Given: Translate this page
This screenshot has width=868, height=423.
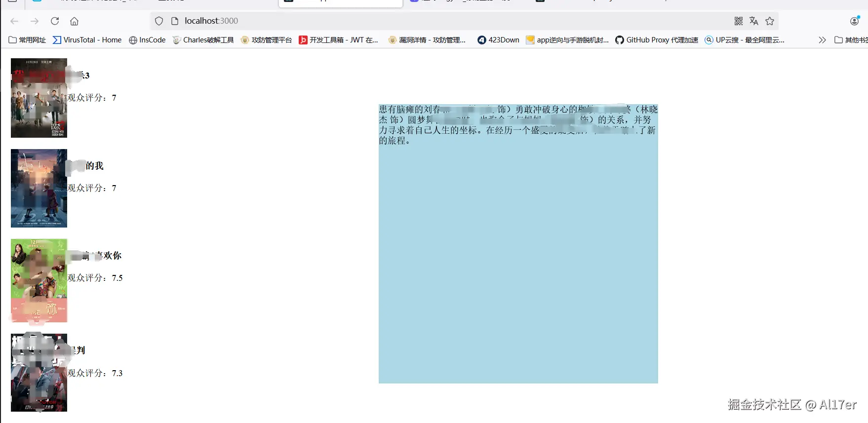Looking at the screenshot, I should 754,21.
